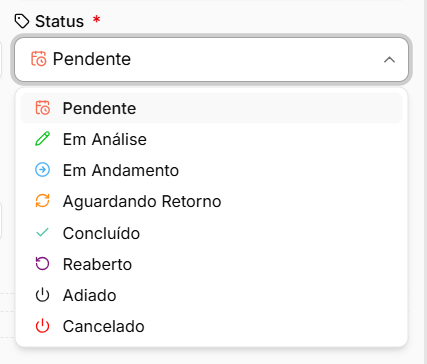This screenshot has width=427, height=364.
Task: Click the calendar-clock icon beside Pendente option
Action: tap(43, 108)
